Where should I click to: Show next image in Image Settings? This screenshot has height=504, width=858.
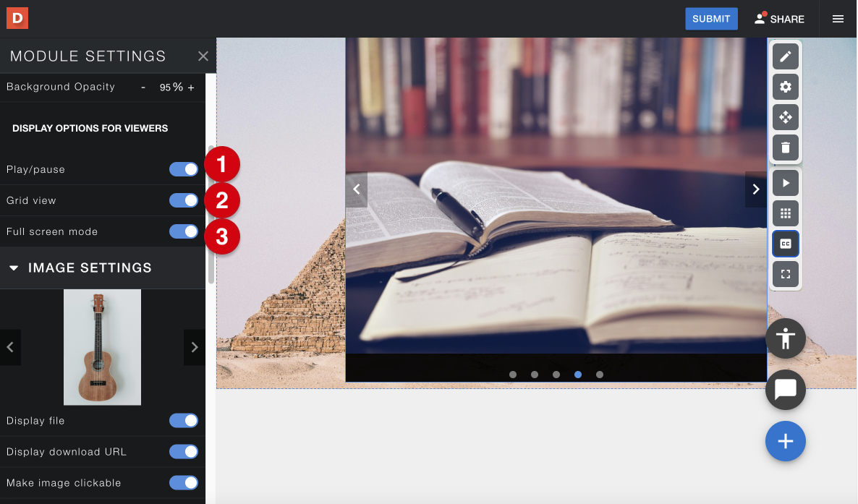click(195, 347)
